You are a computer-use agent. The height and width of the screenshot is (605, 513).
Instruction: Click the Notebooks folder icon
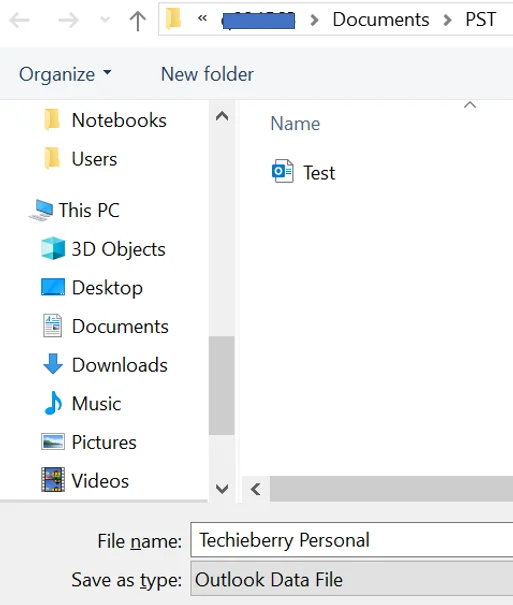pos(52,120)
